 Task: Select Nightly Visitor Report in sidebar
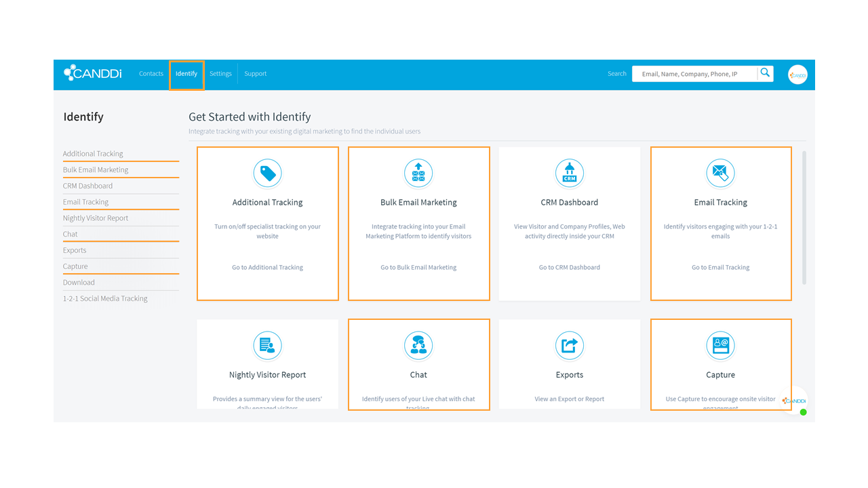pyautogui.click(x=96, y=218)
